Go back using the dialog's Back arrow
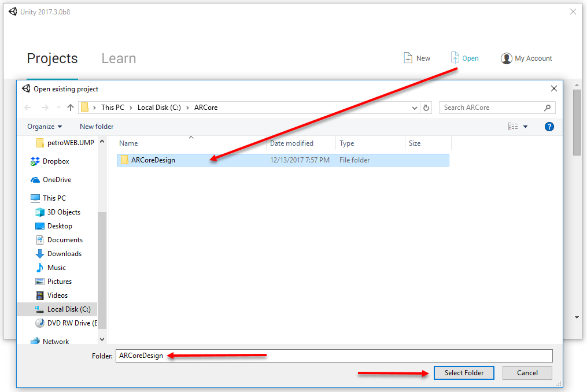 [28, 108]
